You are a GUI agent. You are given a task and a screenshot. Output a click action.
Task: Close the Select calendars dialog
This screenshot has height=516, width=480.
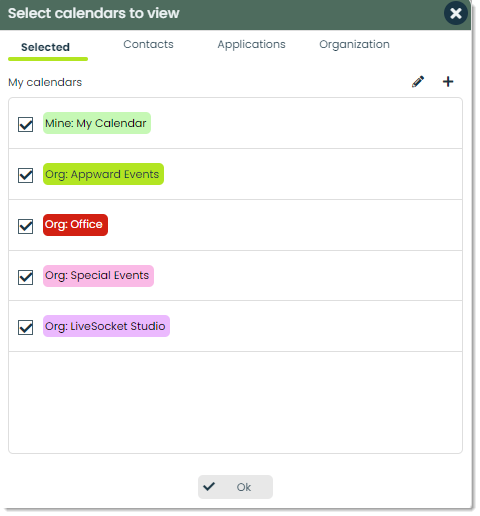pyautogui.click(x=456, y=13)
